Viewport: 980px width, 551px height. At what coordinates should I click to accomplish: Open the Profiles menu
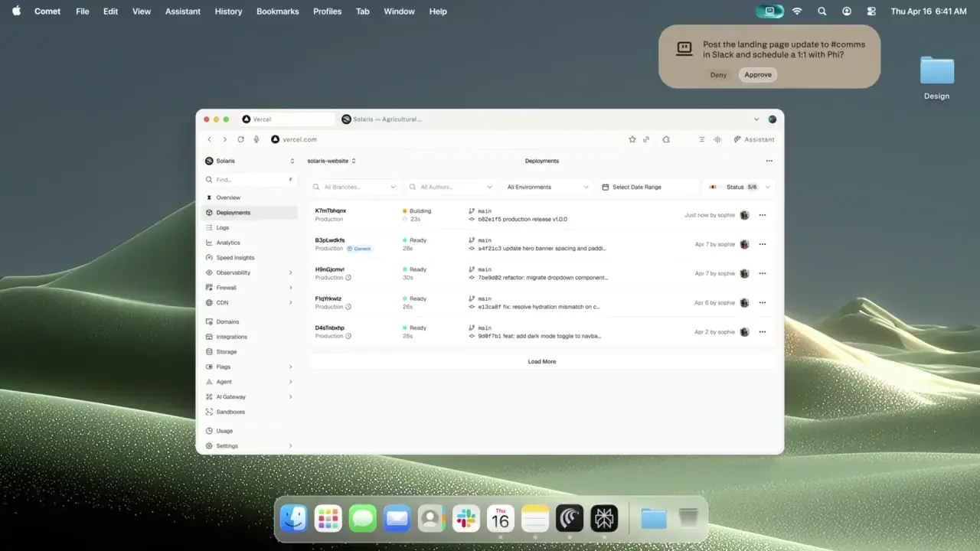[327, 11]
